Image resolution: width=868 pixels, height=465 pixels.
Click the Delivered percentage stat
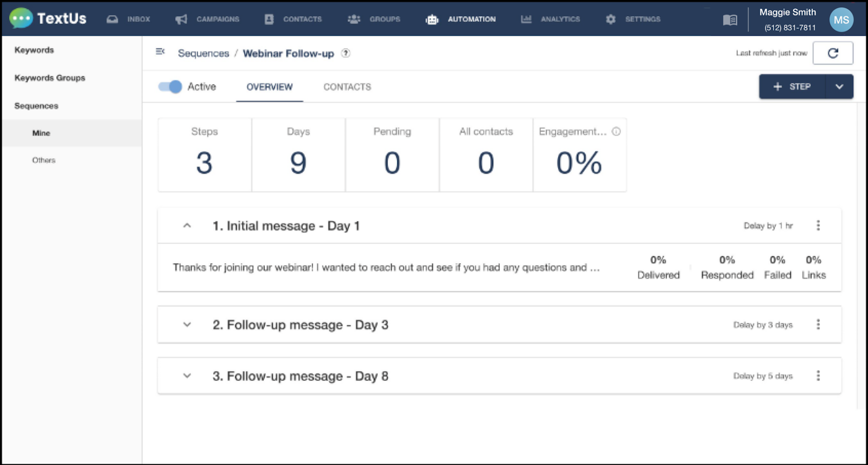[658, 267]
